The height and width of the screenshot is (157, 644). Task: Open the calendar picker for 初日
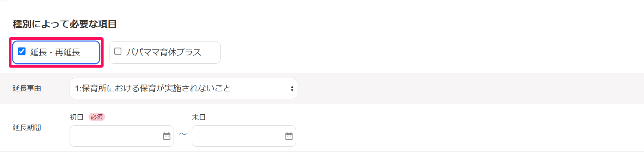[x=167, y=136]
